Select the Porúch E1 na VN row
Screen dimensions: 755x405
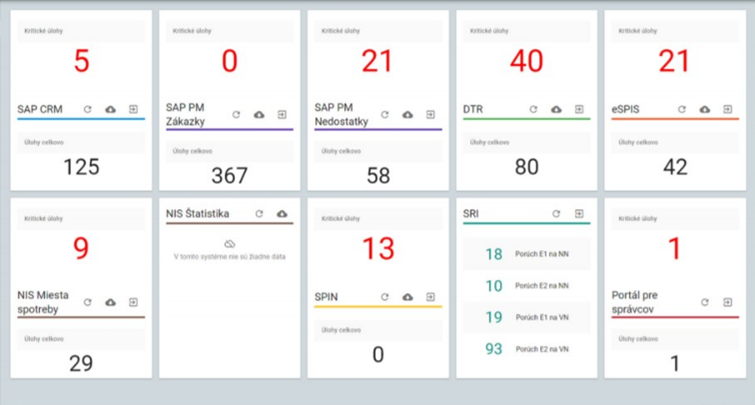click(x=527, y=317)
